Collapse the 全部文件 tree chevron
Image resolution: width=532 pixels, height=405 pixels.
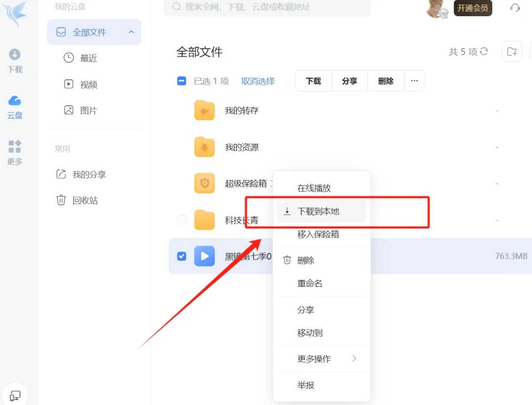[131, 32]
